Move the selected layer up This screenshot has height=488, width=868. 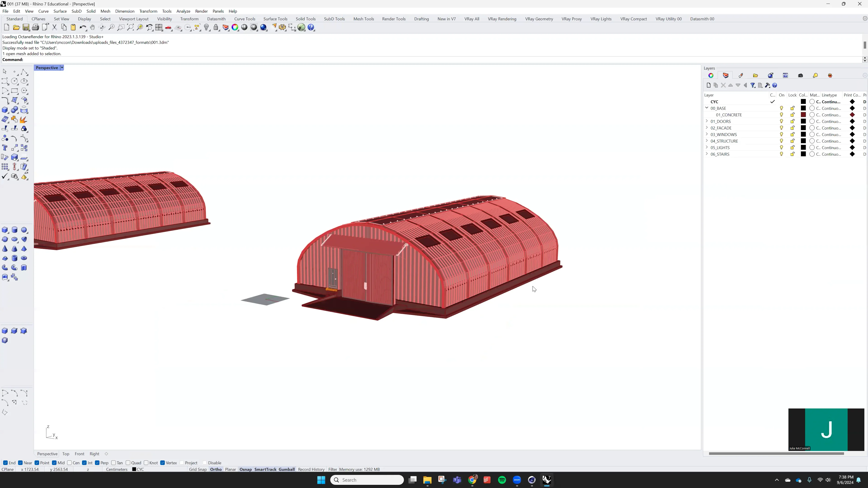[731, 85]
